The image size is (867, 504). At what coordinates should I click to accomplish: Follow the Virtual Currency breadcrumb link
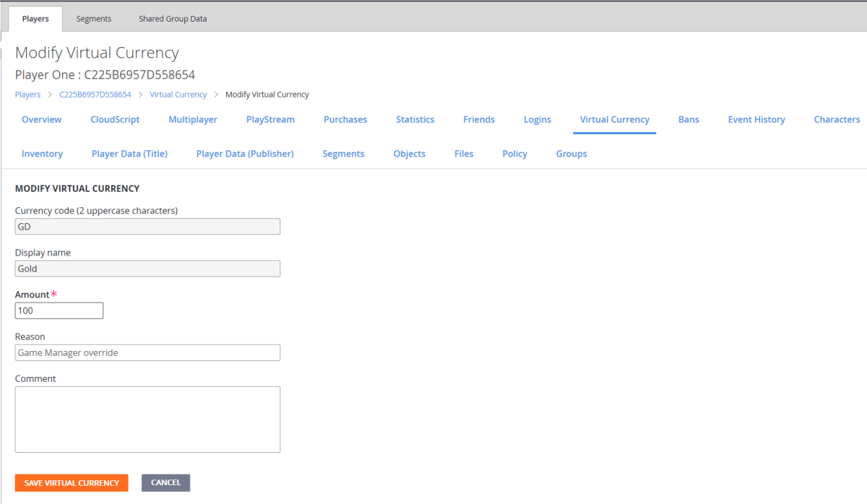pyautogui.click(x=178, y=95)
